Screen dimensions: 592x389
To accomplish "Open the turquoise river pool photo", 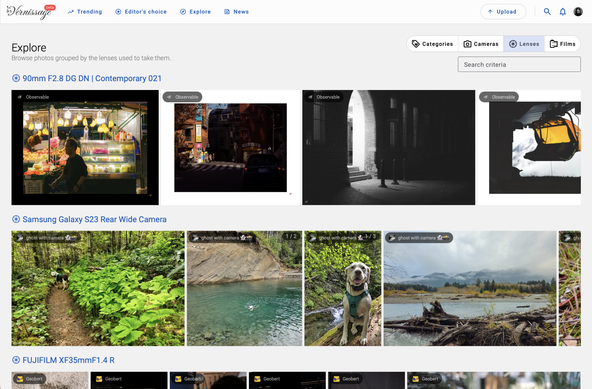I will coord(245,288).
